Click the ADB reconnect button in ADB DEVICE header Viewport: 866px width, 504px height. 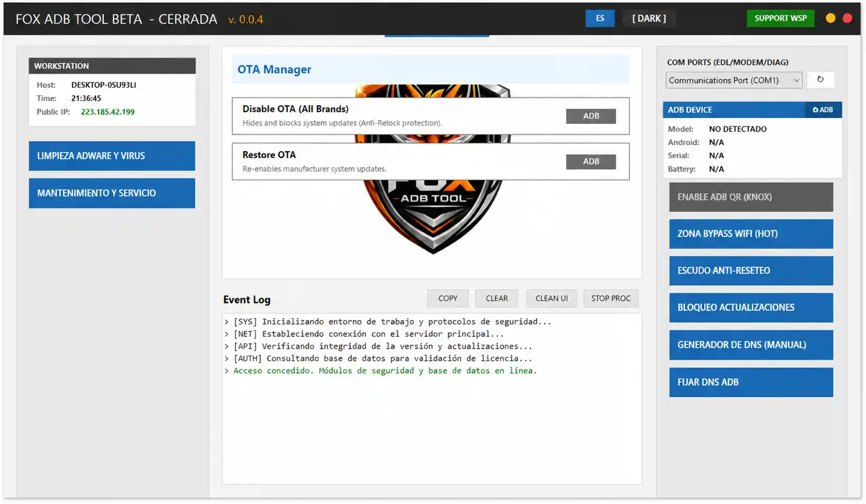(823, 110)
